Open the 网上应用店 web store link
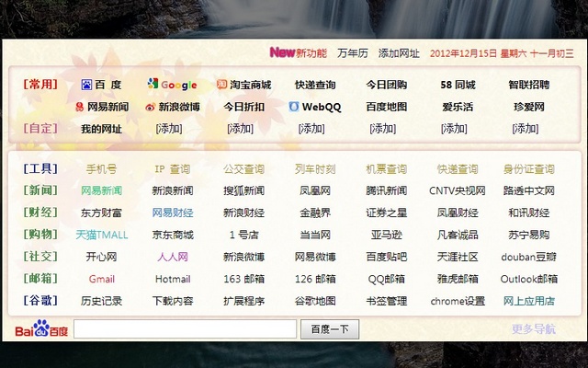This screenshot has width=588, height=368. [529, 301]
